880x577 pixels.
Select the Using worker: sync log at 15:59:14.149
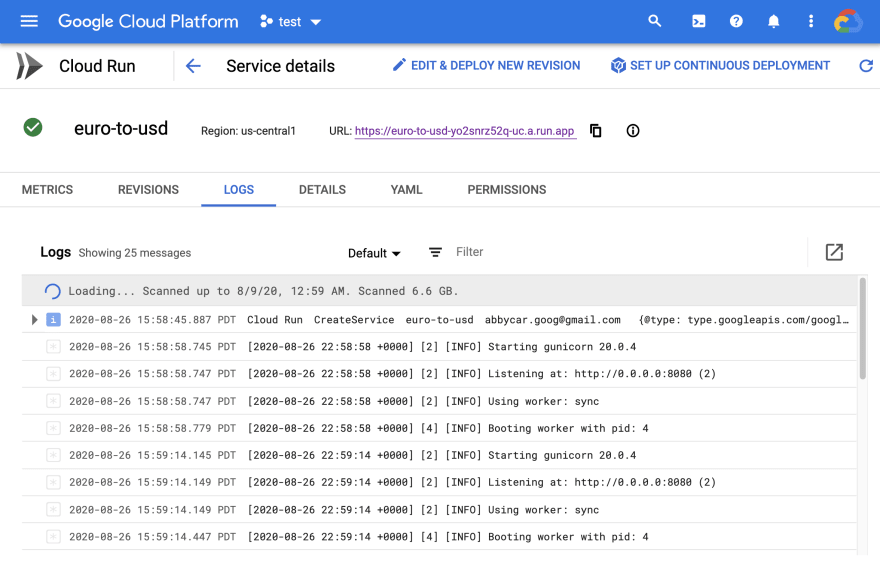point(439,510)
